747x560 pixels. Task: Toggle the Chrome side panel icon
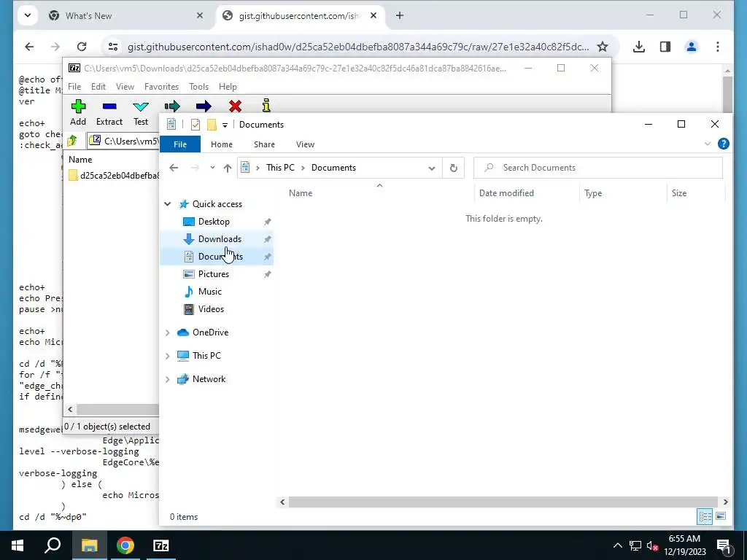point(665,47)
